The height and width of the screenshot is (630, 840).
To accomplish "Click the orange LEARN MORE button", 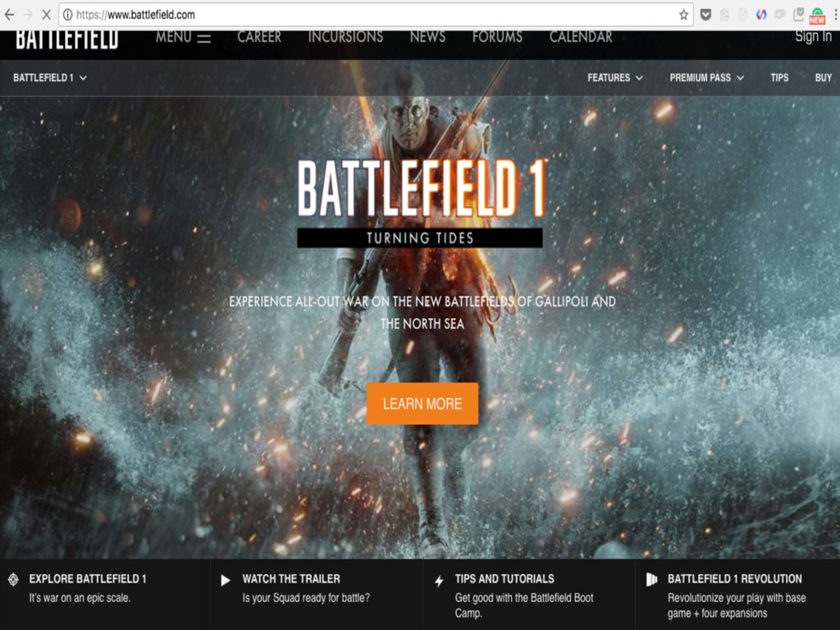I will tap(422, 404).
